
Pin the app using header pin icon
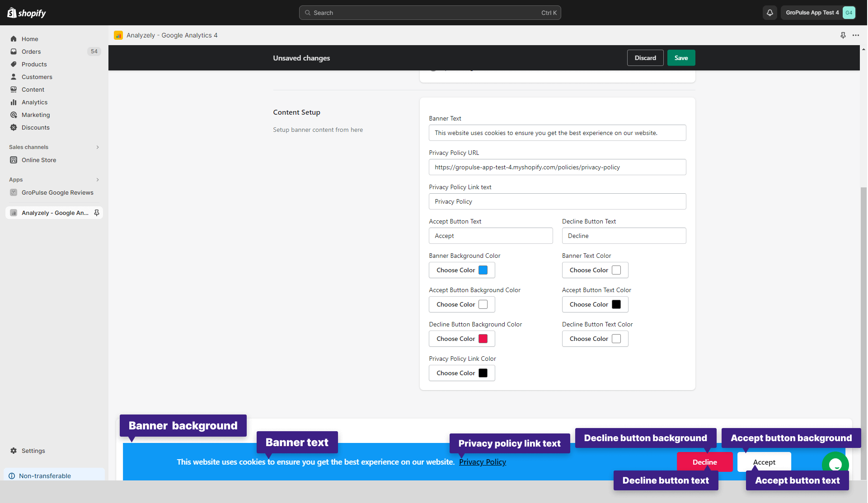843,35
